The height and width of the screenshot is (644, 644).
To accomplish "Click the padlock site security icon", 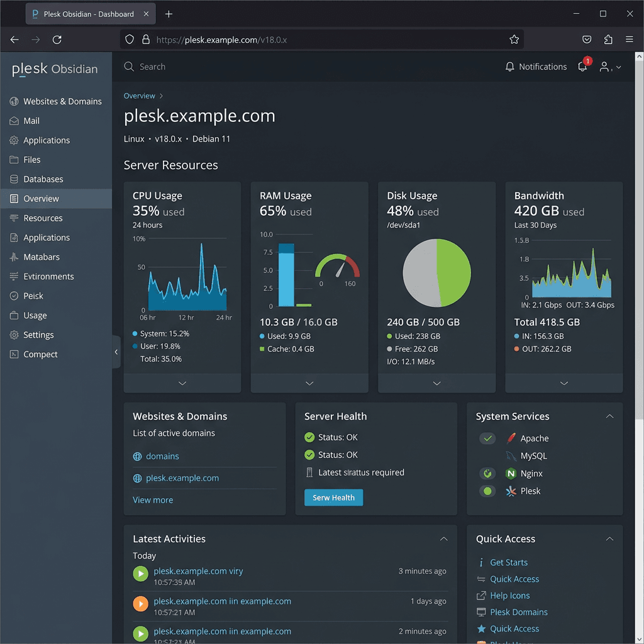I will [146, 40].
